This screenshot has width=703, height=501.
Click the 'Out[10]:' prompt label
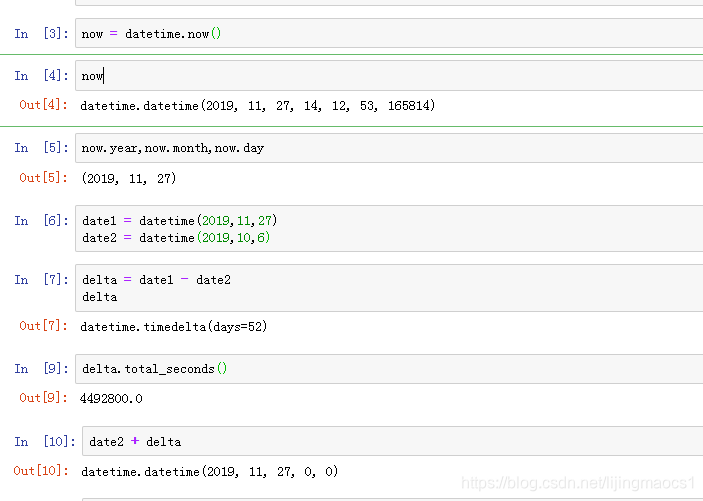[41, 471]
